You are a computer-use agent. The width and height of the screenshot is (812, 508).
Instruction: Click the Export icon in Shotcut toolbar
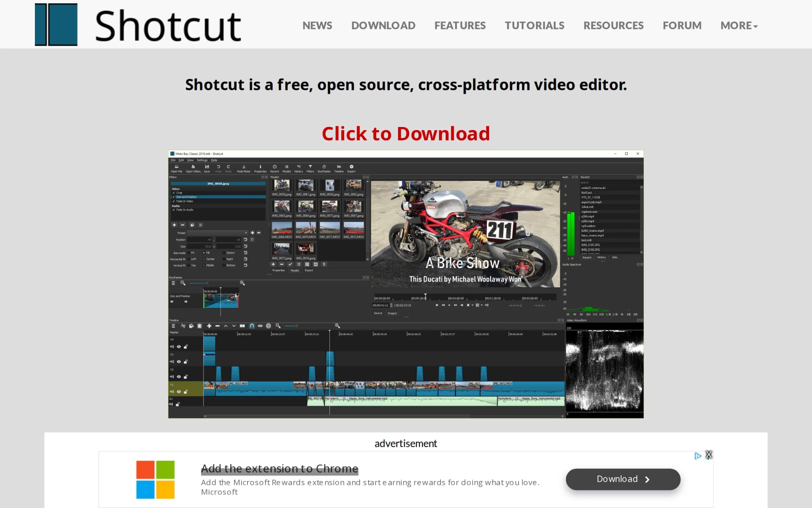[x=351, y=168]
